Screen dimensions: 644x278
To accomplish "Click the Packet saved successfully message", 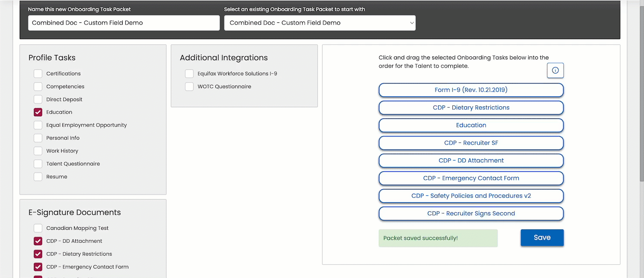I will click(x=438, y=238).
